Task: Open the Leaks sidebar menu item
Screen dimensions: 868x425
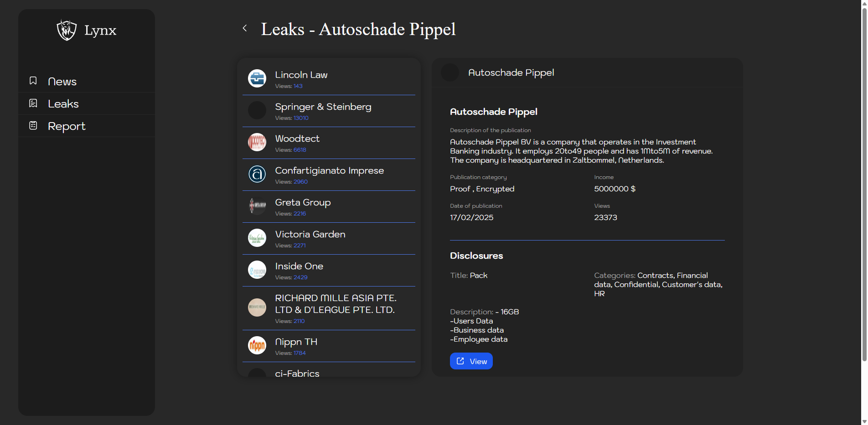Action: pyautogui.click(x=63, y=104)
